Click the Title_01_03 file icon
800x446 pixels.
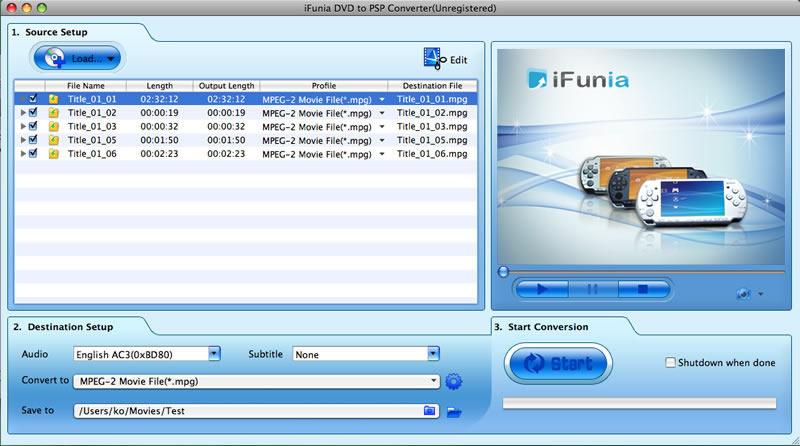point(53,127)
